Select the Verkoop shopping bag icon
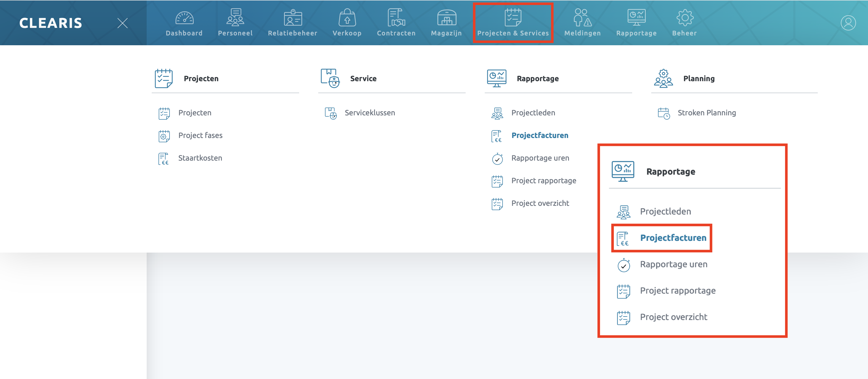This screenshot has width=868, height=379. tap(347, 18)
